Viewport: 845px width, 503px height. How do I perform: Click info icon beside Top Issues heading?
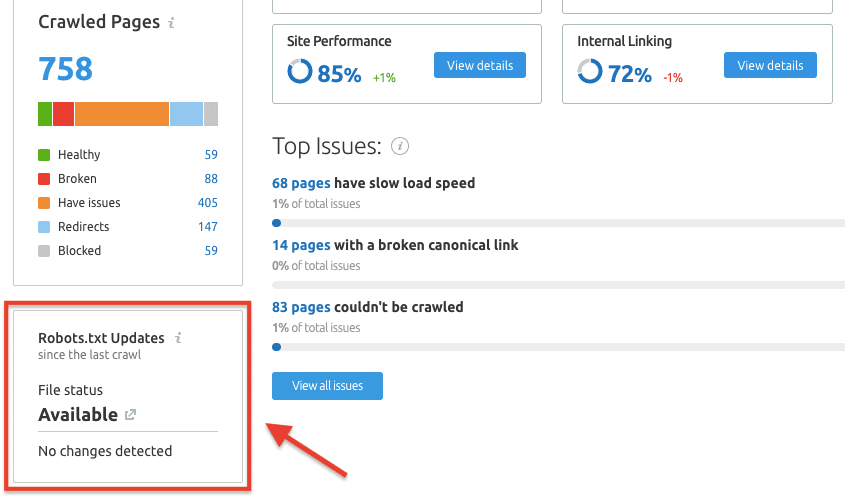pos(400,147)
